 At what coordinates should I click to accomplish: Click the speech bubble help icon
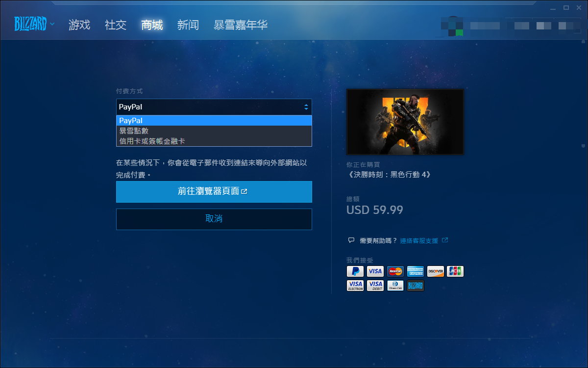click(351, 240)
